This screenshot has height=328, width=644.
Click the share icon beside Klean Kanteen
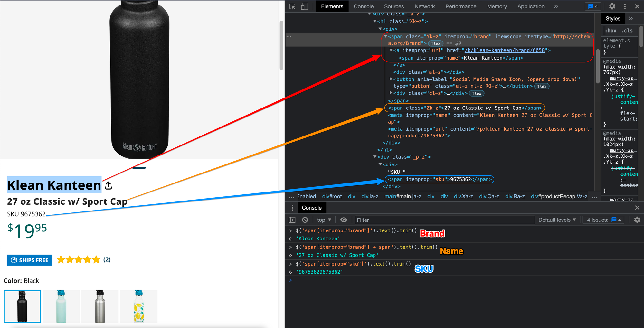coord(109,185)
